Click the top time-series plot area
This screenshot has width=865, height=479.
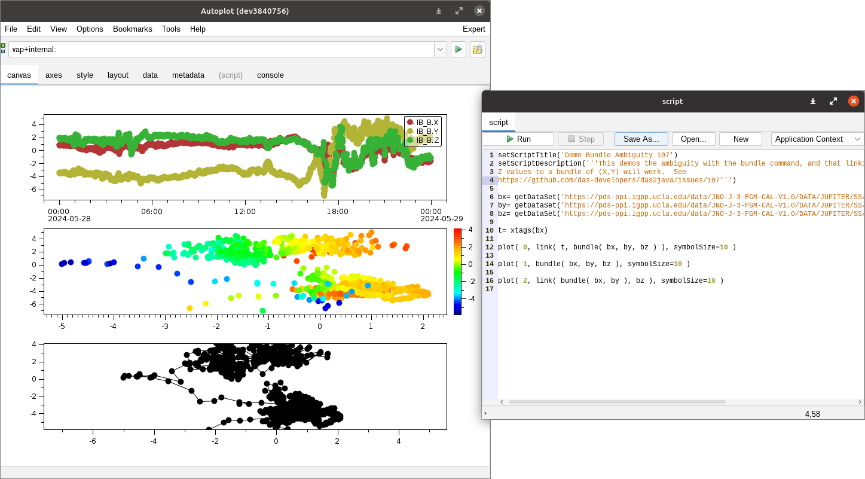tap(245, 158)
